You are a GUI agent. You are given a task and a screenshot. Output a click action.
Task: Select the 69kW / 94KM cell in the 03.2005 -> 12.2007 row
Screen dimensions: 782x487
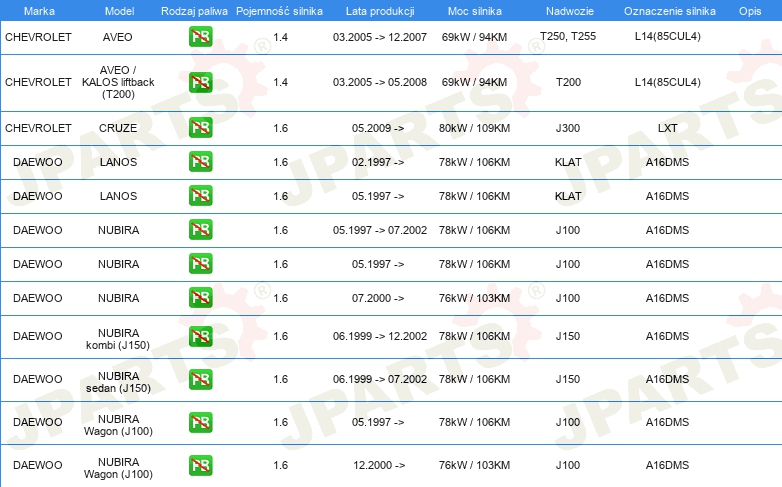click(x=474, y=37)
